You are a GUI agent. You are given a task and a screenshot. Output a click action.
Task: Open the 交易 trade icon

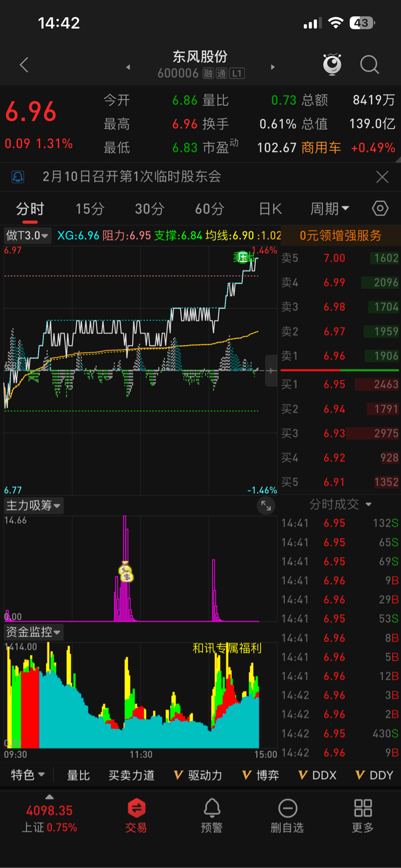(136, 816)
